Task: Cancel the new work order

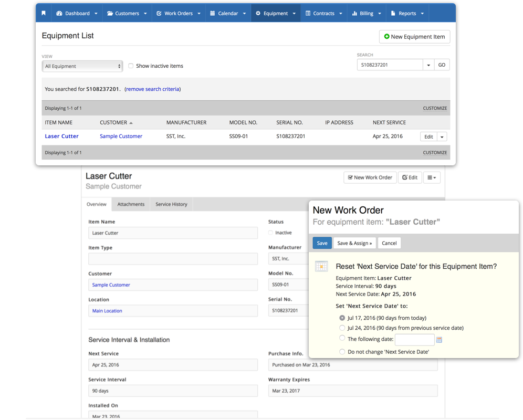Action: pos(389,243)
